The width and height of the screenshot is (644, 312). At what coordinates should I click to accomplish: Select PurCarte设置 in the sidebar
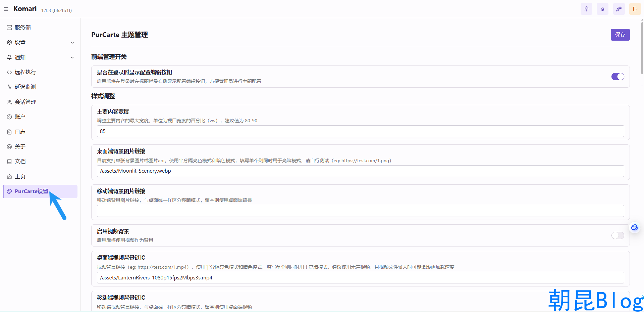point(40,191)
